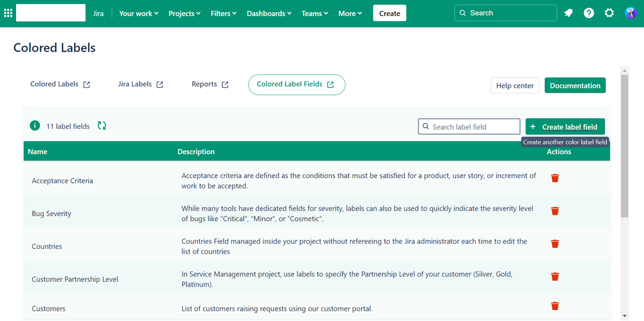The image size is (644, 321).
Task: Click the magnifier icon in the top Search box
Action: pos(463,13)
